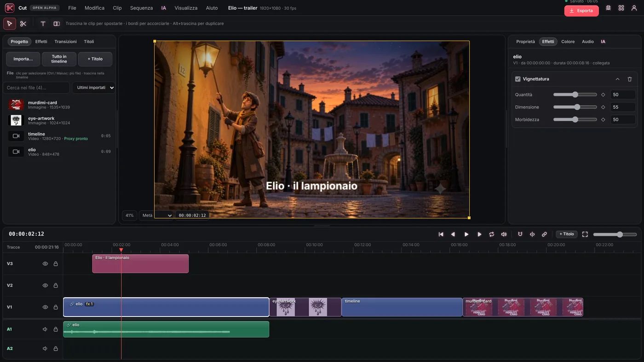Jump to sequence start in transport

click(441, 234)
